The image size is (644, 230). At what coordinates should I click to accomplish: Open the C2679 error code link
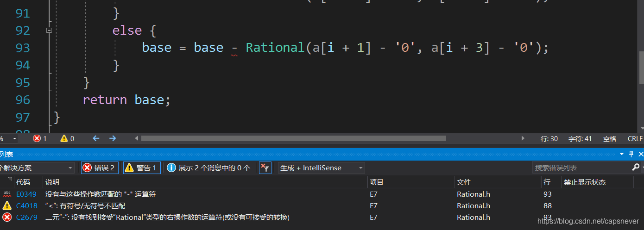tap(27, 218)
